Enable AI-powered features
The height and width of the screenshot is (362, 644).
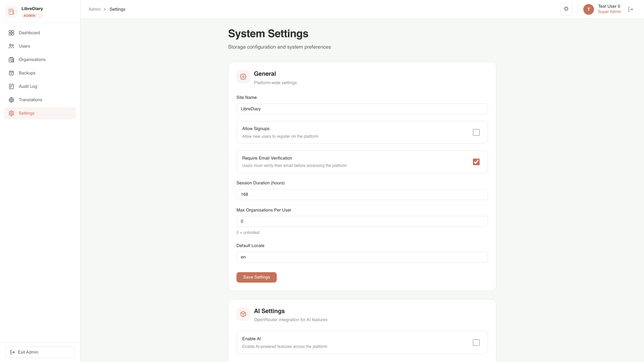click(476, 343)
